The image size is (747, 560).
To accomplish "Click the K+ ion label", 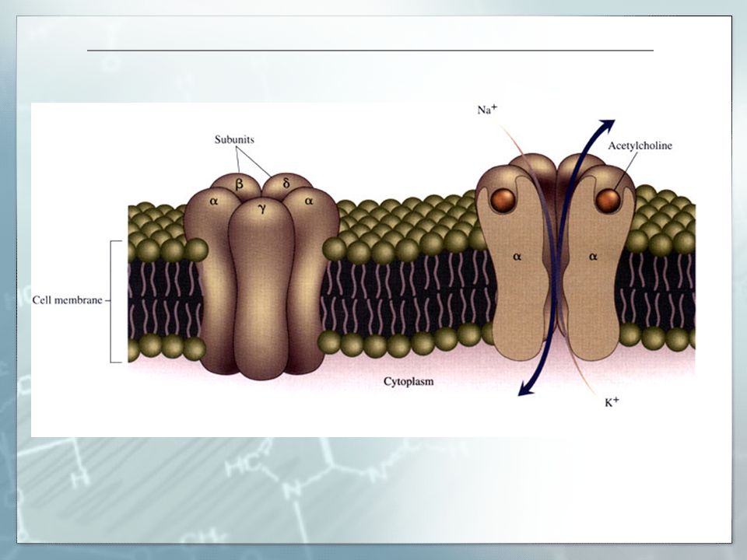I will click(x=612, y=402).
